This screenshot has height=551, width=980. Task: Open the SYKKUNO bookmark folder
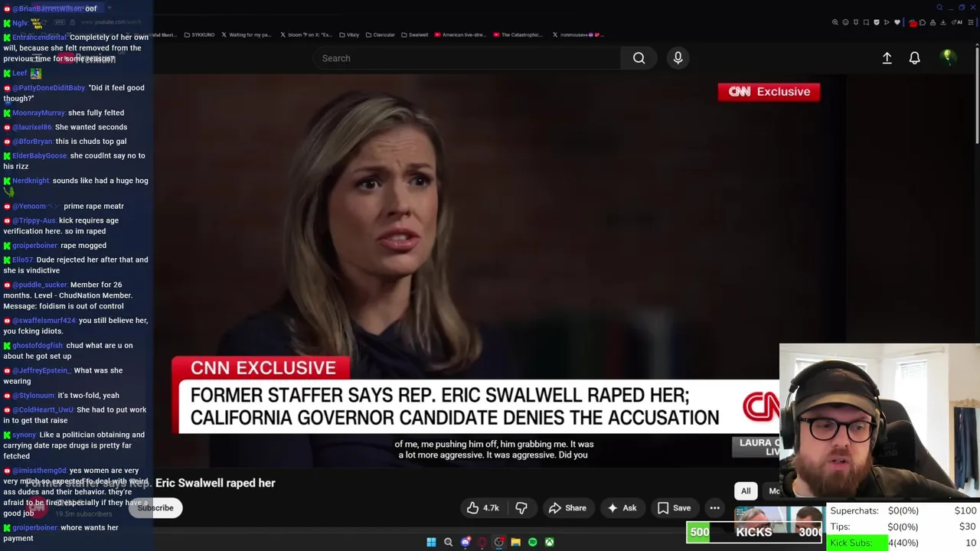pos(199,34)
